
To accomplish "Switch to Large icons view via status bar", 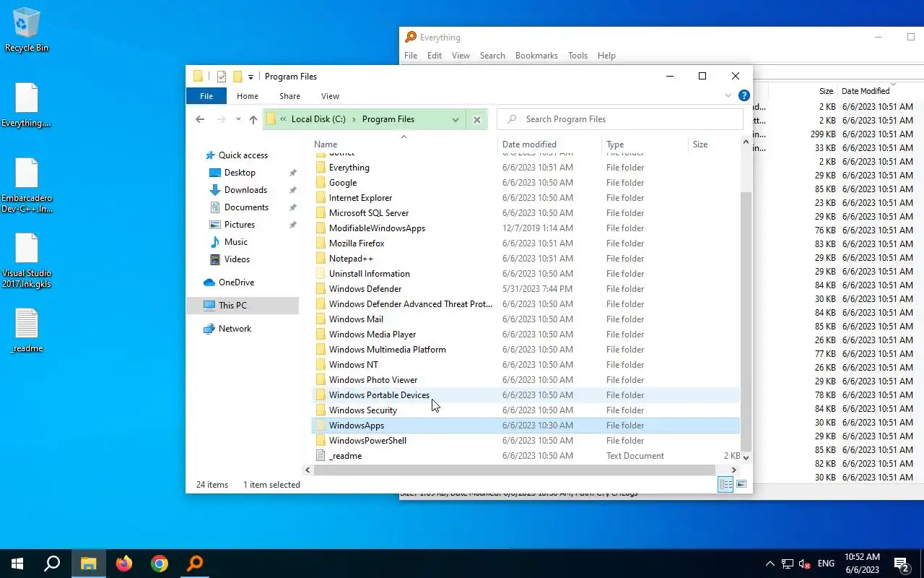I will click(x=741, y=485).
